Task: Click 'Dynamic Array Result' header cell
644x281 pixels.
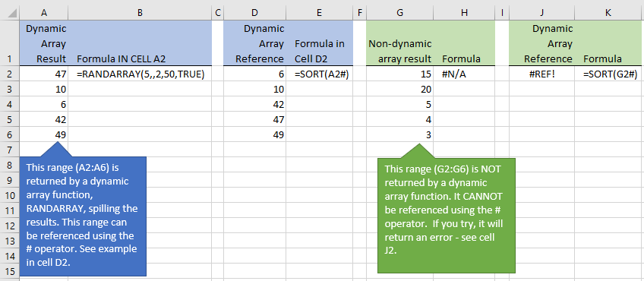Action: tap(44, 43)
